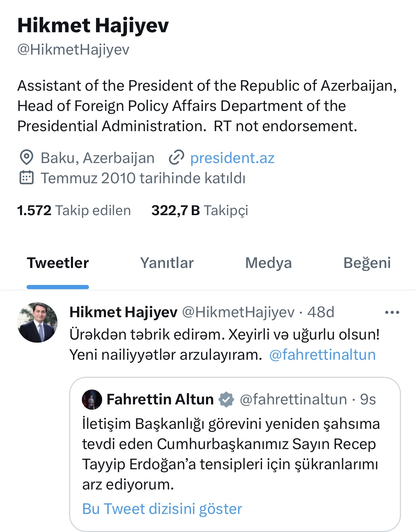418x532 pixels.
Task: Click the location pin icon
Action: (x=26, y=158)
